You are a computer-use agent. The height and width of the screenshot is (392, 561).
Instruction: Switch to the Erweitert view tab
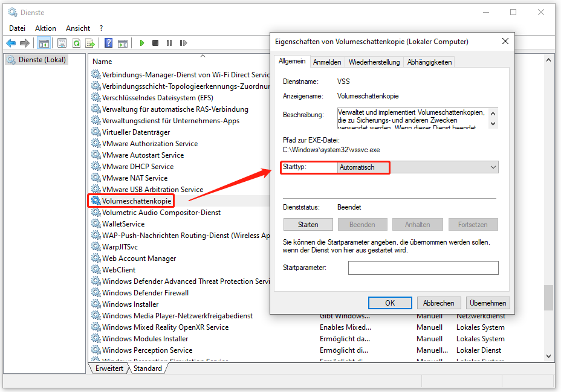pos(109,368)
